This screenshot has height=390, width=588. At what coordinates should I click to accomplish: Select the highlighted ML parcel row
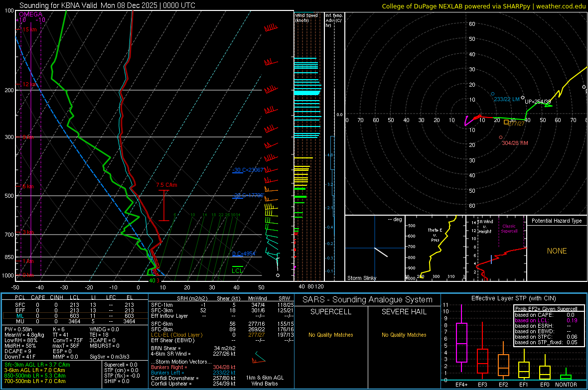click(74, 316)
